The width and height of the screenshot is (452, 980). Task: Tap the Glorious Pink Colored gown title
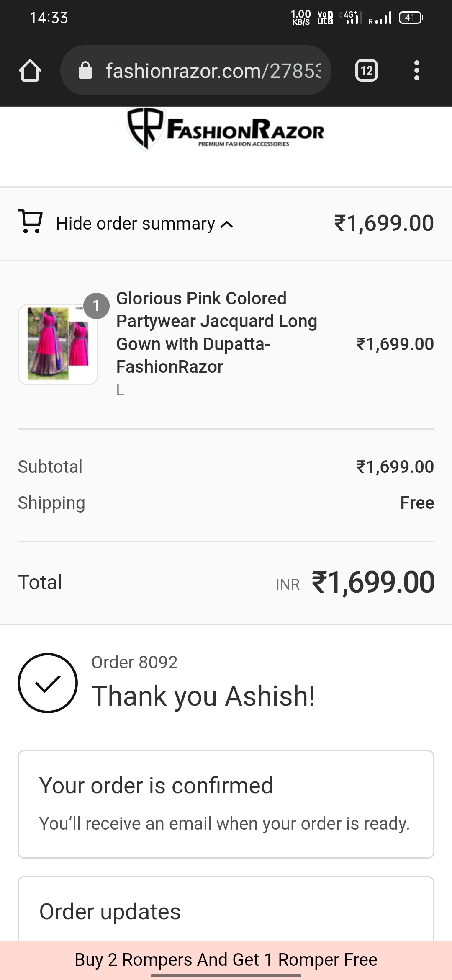click(216, 333)
